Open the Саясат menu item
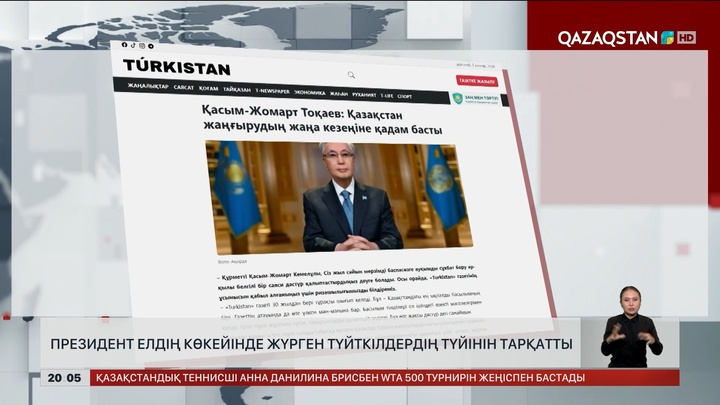720x405 pixels. (184, 87)
